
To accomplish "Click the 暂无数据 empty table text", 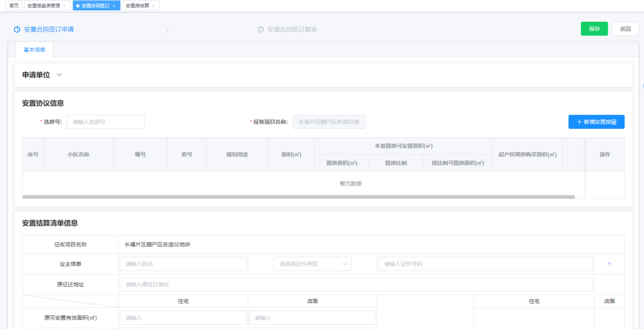I will click(351, 184).
